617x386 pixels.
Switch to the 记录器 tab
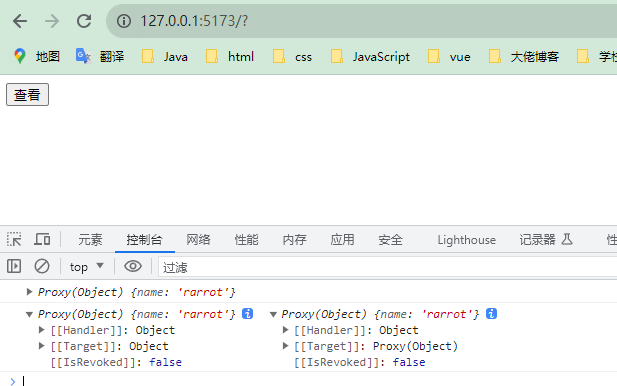coord(545,240)
